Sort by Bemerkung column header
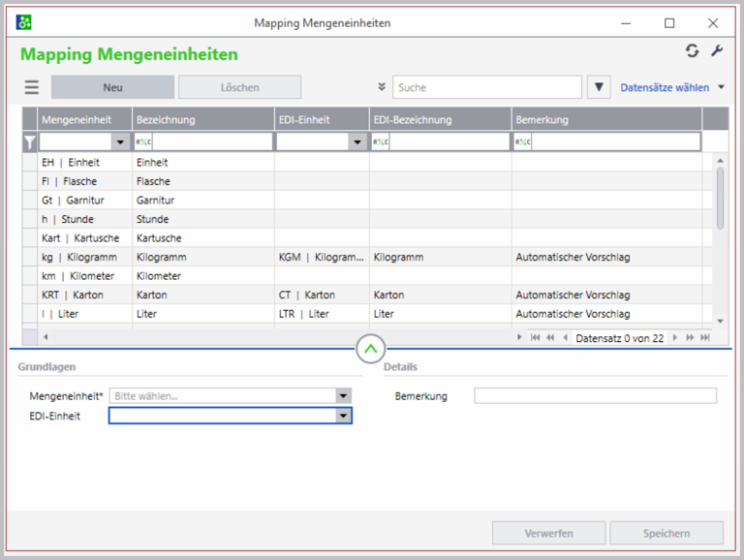Image resolution: width=744 pixels, height=560 pixels. [x=606, y=119]
